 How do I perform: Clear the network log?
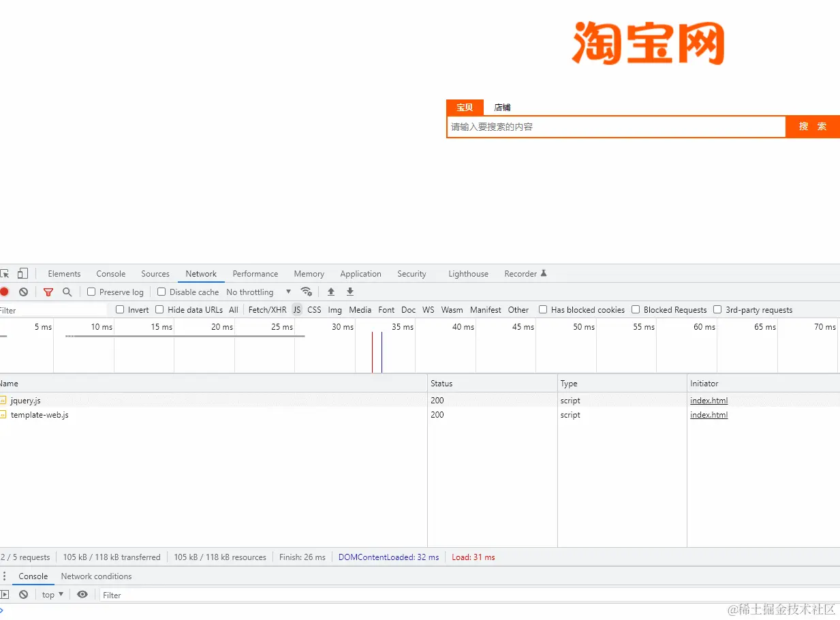click(x=23, y=292)
